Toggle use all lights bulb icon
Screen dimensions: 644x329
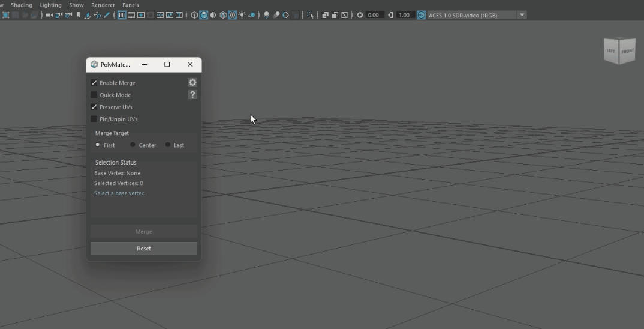click(242, 15)
